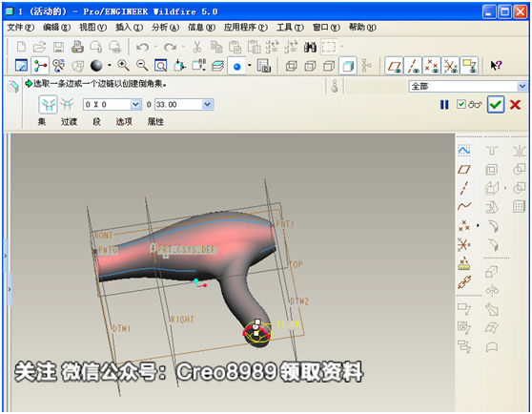
Task: Open the 过渡 dashboard tab
Action: tap(69, 121)
